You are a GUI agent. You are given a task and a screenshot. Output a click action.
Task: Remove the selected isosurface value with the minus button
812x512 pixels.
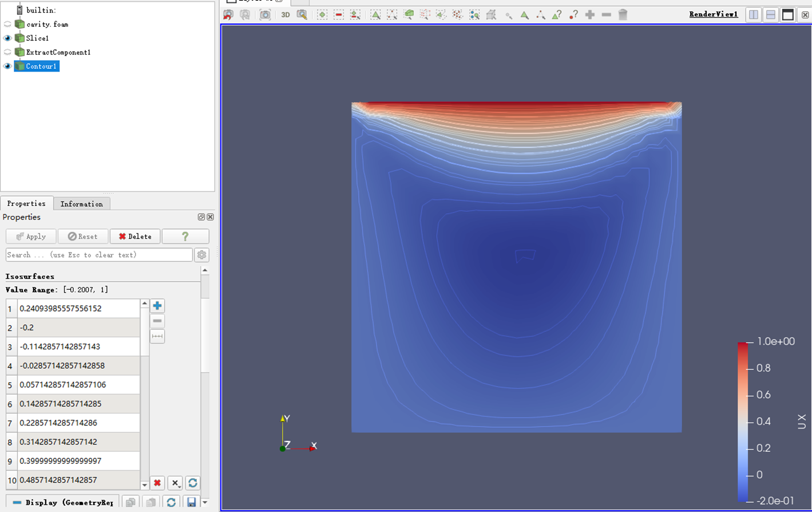click(157, 321)
